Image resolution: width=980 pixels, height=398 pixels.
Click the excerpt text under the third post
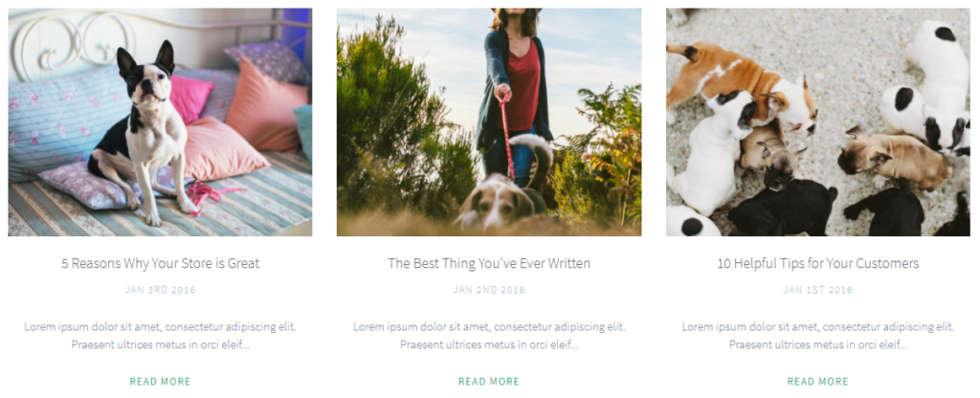coord(817,336)
